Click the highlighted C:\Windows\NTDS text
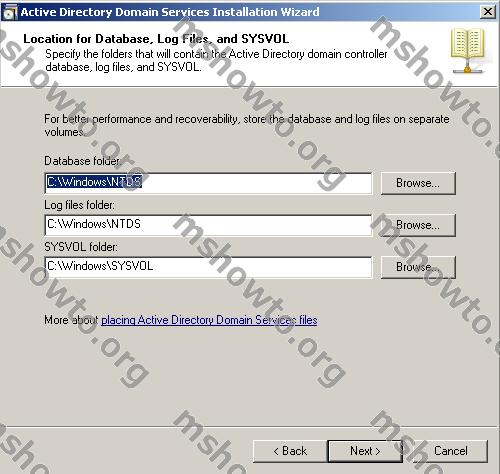The height and width of the screenshot is (474, 500). (x=94, y=182)
